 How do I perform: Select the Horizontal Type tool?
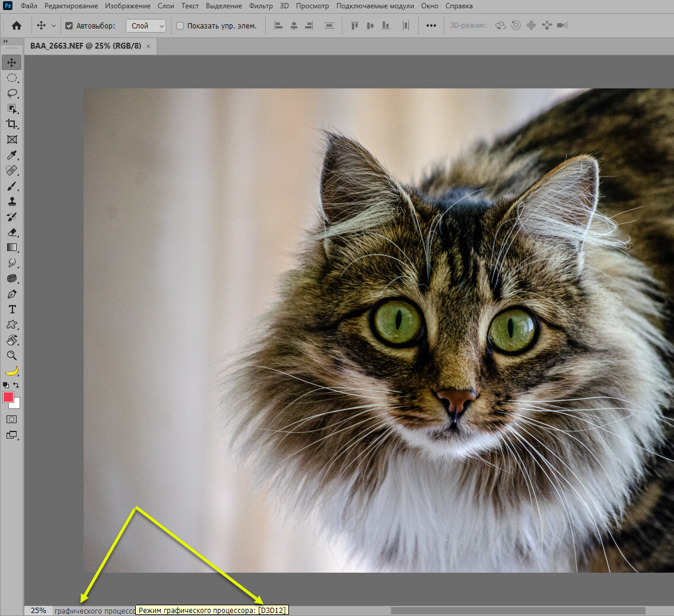tap(12, 310)
